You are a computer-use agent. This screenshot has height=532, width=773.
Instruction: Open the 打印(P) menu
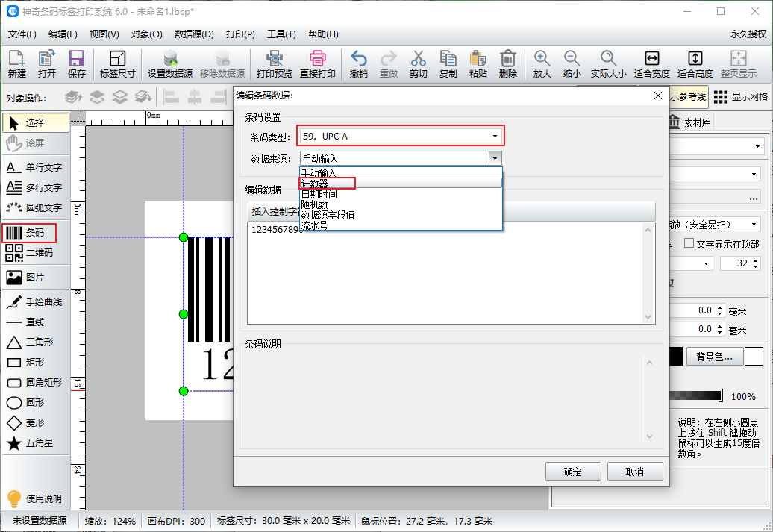[240, 34]
